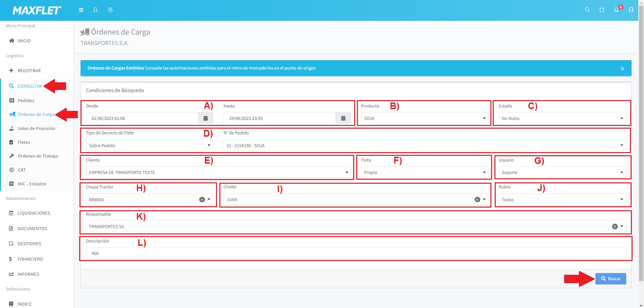This screenshot has width=644, height=308.
Task: Toggle fullscreen mode icon
Action: (x=602, y=10)
